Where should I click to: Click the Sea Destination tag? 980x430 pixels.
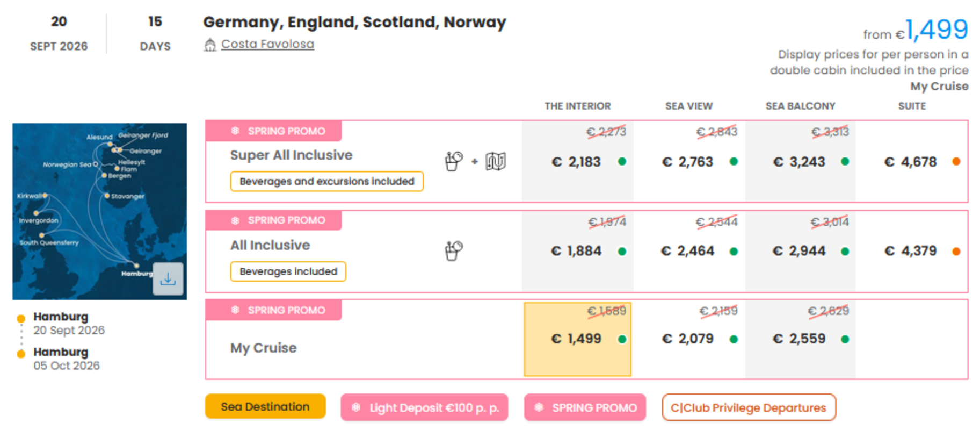pos(265,406)
